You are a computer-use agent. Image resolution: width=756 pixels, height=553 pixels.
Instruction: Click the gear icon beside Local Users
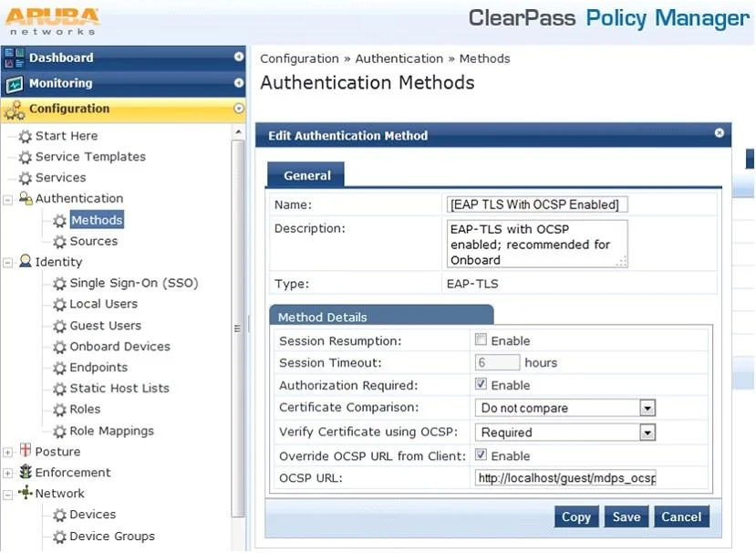[x=60, y=305]
